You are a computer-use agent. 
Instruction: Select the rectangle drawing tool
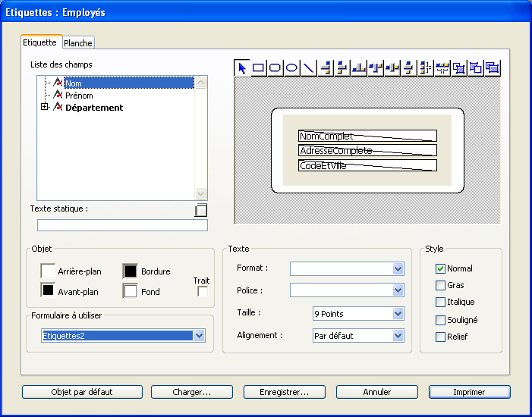coord(259,67)
